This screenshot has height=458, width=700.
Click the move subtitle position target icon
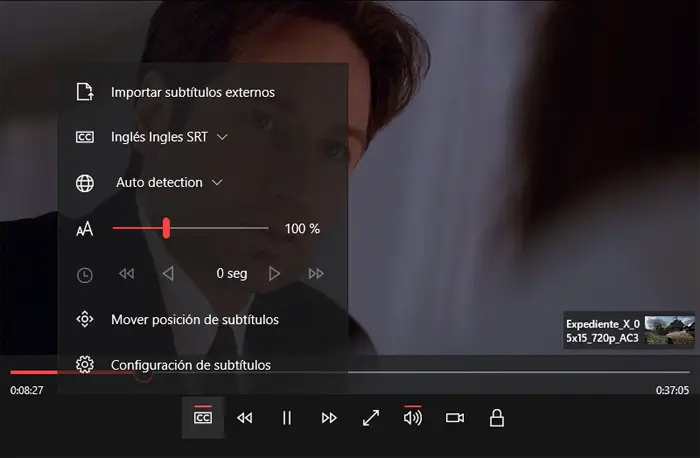coord(85,319)
